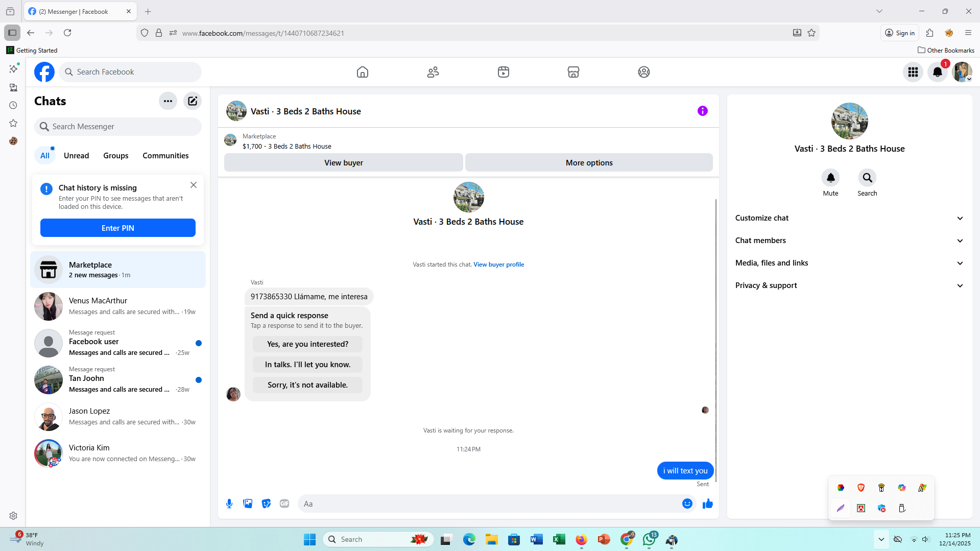980x551 pixels.
Task: Click the Facebook logo
Action: (44, 72)
